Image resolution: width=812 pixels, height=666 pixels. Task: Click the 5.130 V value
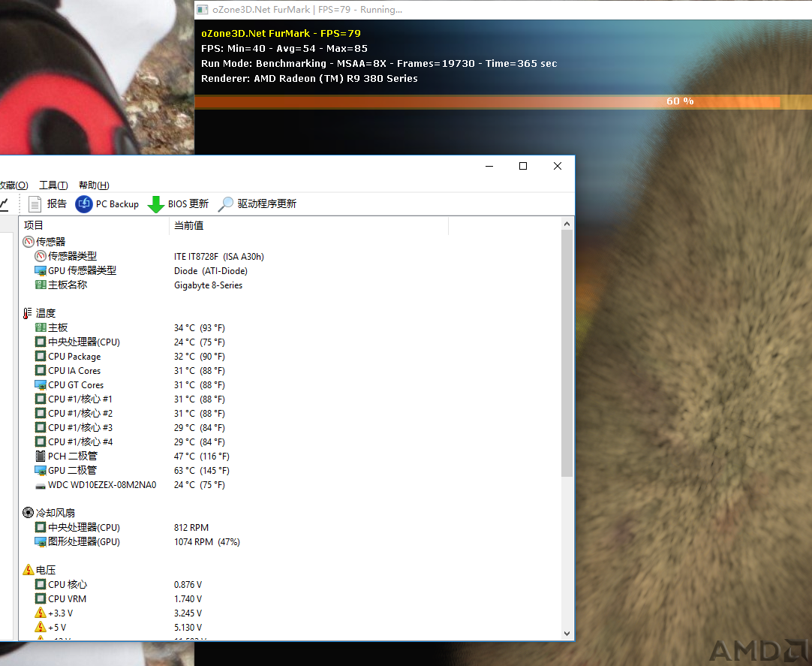[x=188, y=627]
